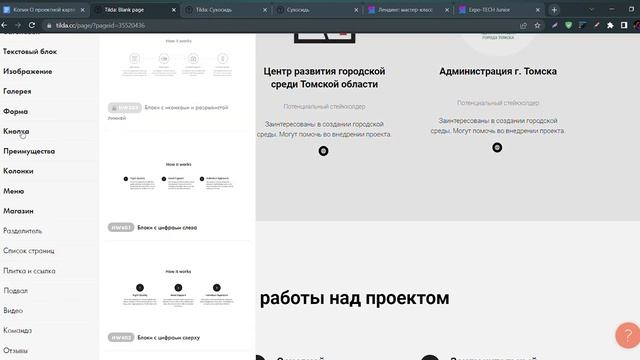Screen dimensions: 640x360
Task: Open a new browser tab
Action: click(x=554, y=10)
